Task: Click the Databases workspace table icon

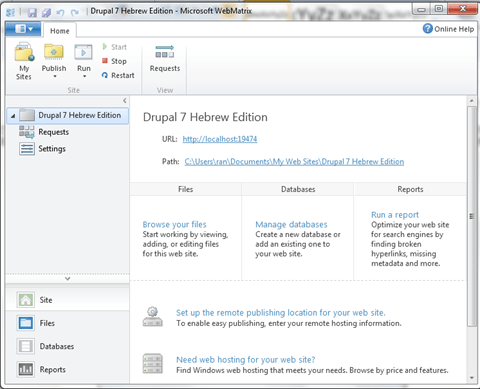Action: click(x=25, y=346)
